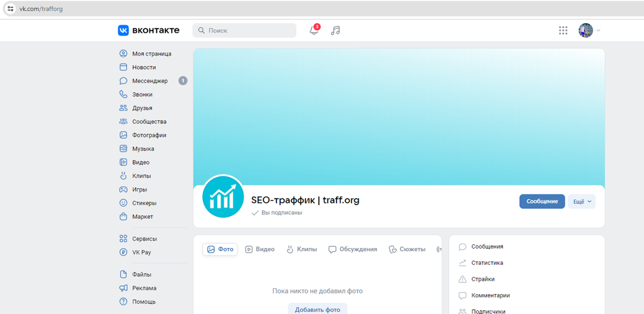
Task: Click the Видео sidebar play icon
Action: point(123,162)
